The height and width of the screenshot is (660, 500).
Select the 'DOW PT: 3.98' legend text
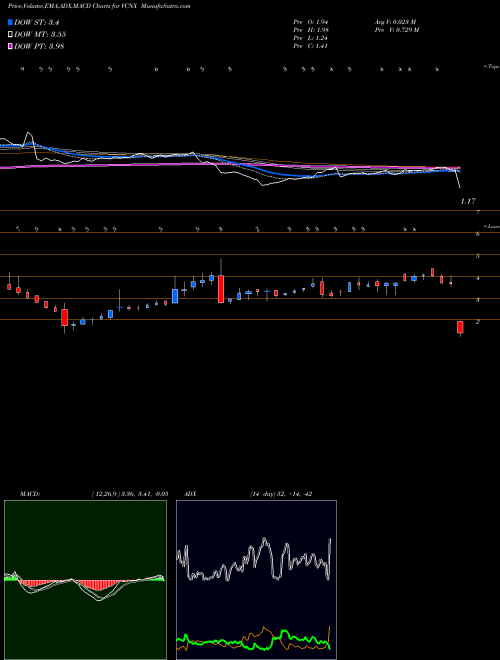pos(39,47)
